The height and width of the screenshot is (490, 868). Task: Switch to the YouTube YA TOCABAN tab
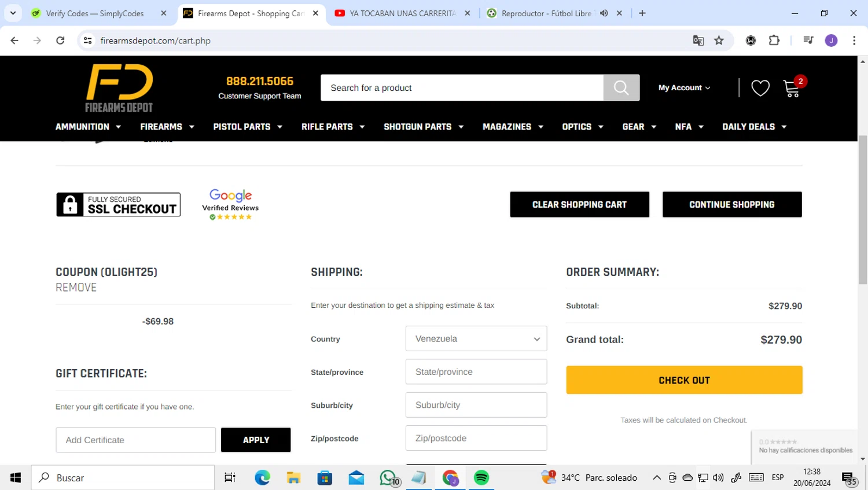pos(403,13)
